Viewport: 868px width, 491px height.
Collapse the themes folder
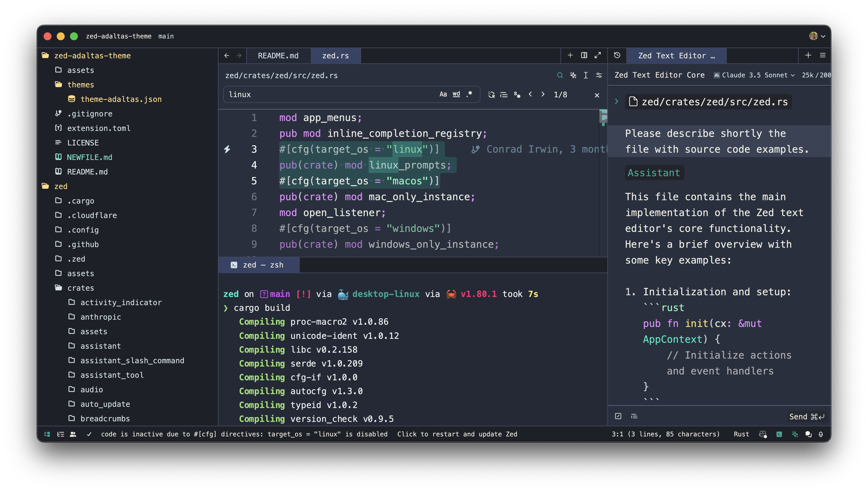pyautogui.click(x=74, y=84)
